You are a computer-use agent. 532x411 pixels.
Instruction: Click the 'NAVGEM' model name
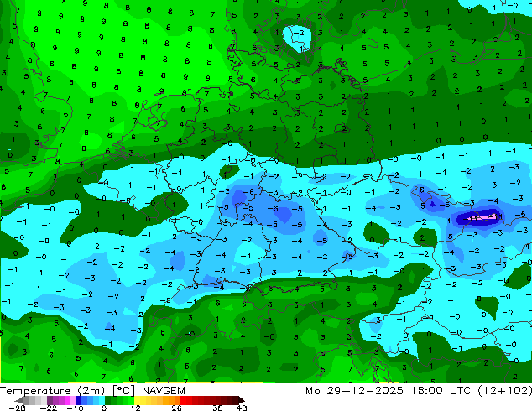click(164, 391)
